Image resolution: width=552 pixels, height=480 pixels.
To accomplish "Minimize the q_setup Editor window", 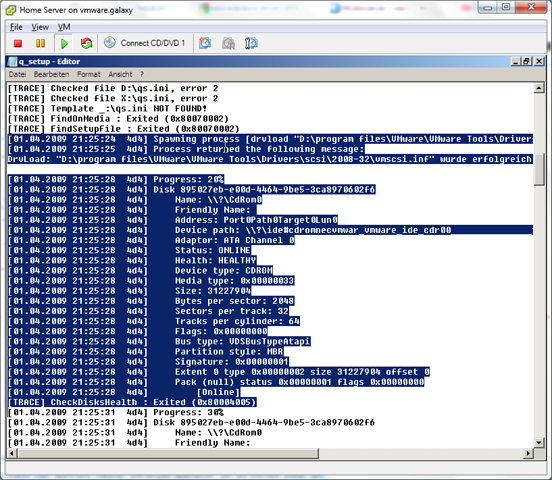I will [x=516, y=62].
